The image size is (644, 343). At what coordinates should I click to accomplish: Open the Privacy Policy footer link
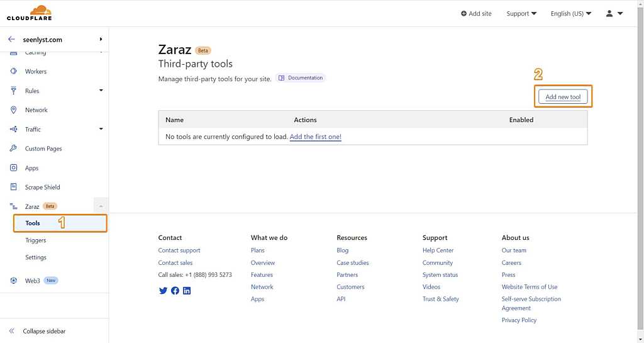click(x=519, y=320)
